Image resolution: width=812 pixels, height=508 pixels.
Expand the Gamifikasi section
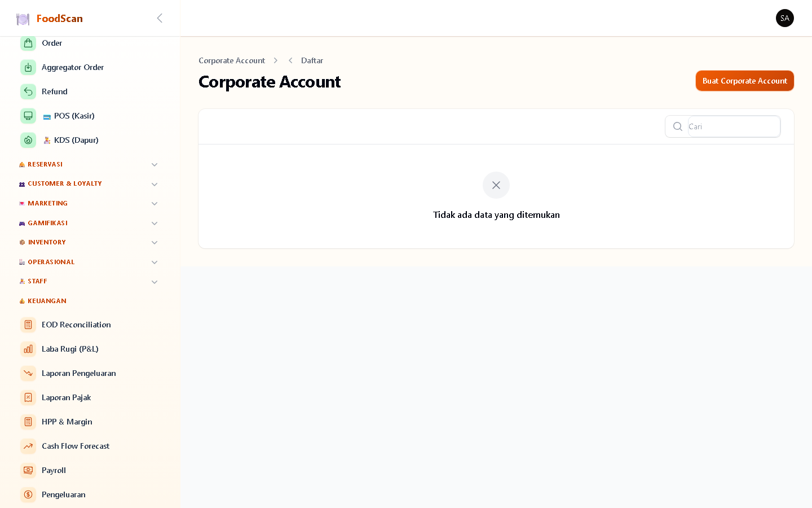[x=155, y=223]
